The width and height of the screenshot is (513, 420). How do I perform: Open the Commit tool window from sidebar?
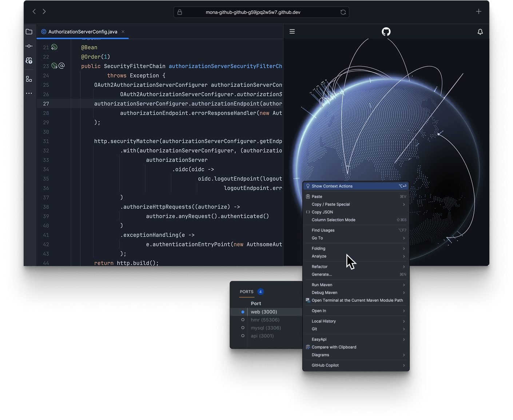tap(29, 46)
